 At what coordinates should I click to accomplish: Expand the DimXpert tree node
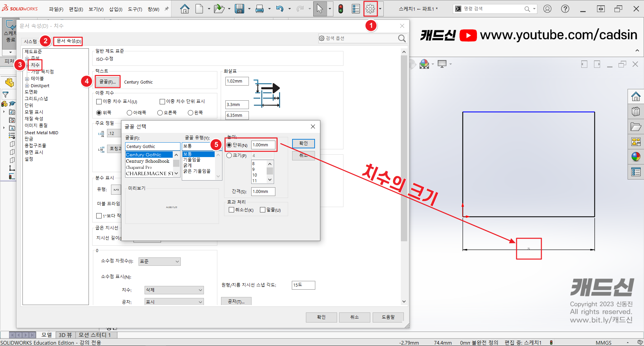pos(27,86)
